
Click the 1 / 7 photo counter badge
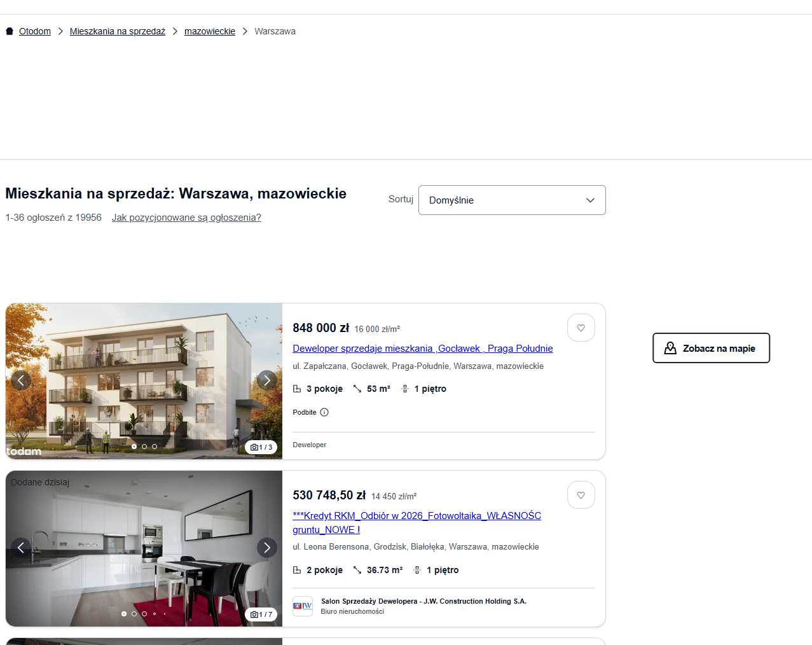click(x=261, y=614)
